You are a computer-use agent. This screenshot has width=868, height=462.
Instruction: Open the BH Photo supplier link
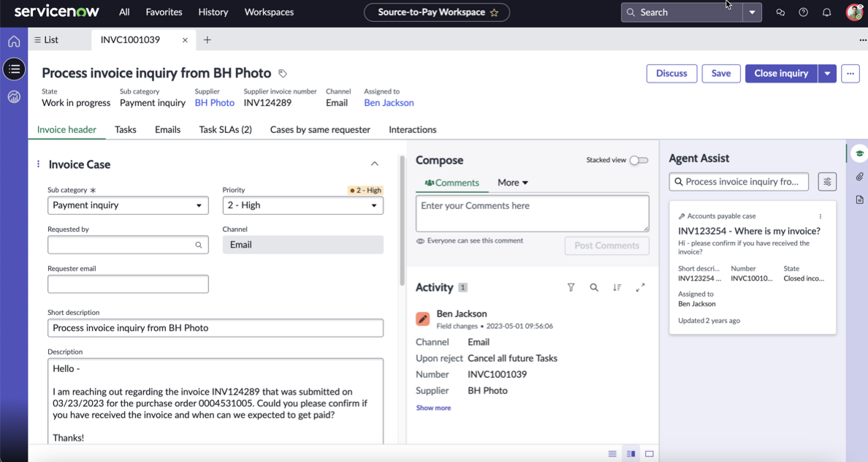[215, 102]
